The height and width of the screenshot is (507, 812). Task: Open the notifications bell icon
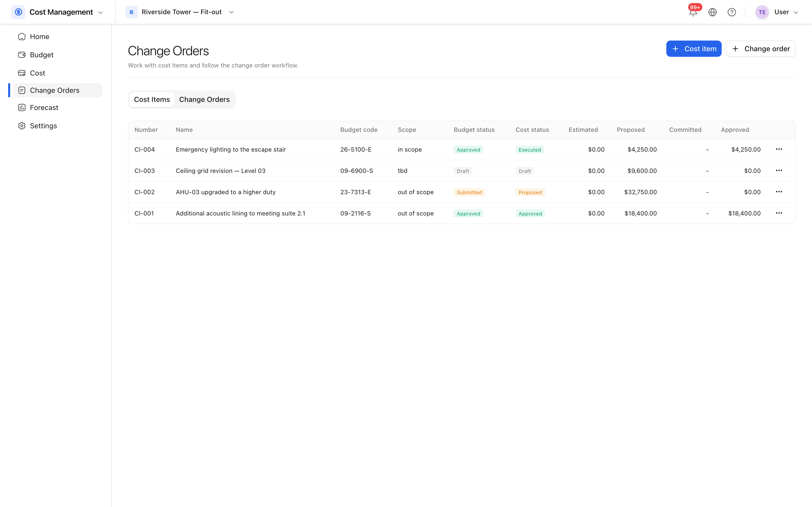pyautogui.click(x=693, y=12)
